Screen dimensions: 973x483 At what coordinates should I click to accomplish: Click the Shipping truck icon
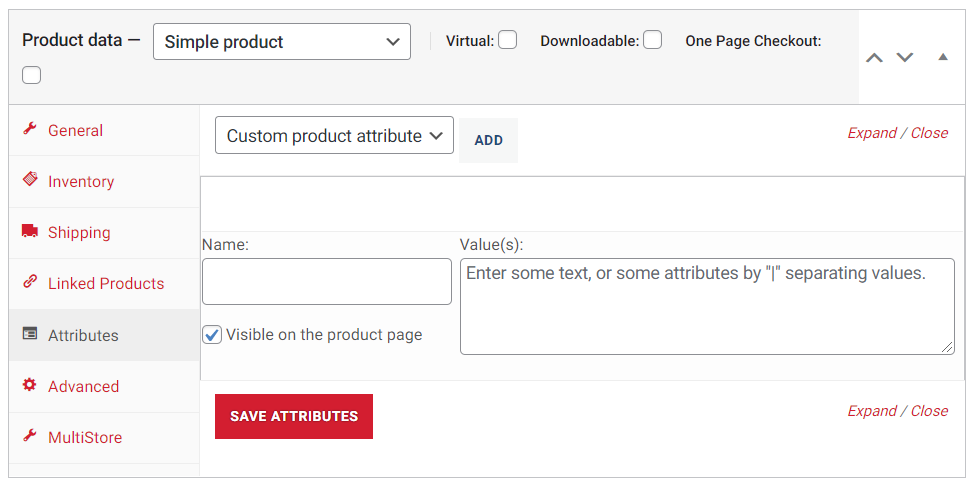coord(30,232)
